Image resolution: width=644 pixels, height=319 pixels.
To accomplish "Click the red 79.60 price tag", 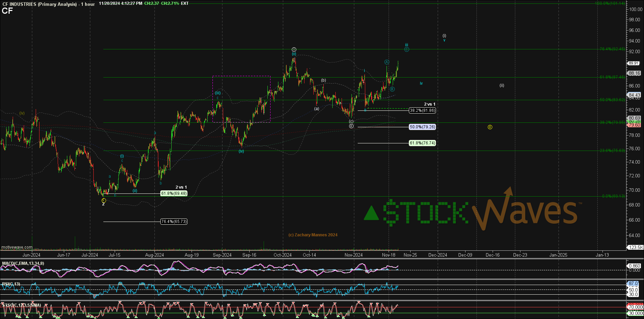I will click(x=634, y=125).
